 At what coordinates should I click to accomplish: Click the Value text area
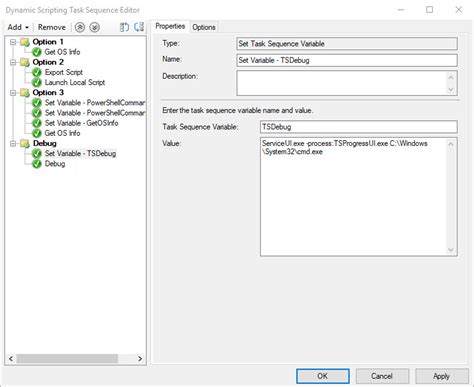pos(359,197)
